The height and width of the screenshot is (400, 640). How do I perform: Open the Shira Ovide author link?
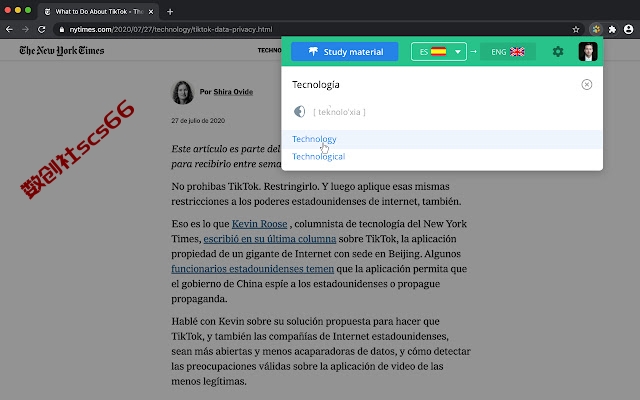click(x=233, y=92)
